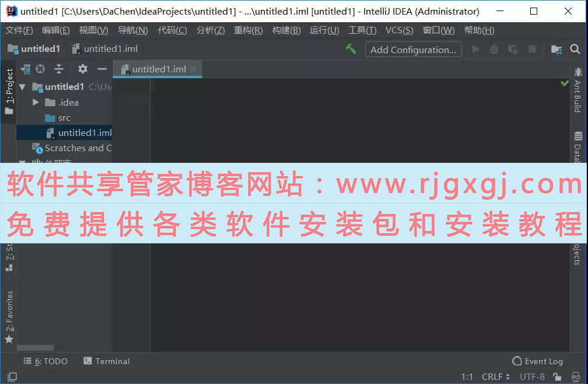588x384 pixels.
Task: Open the 2: Favorites tool window tab
Action: point(9,317)
